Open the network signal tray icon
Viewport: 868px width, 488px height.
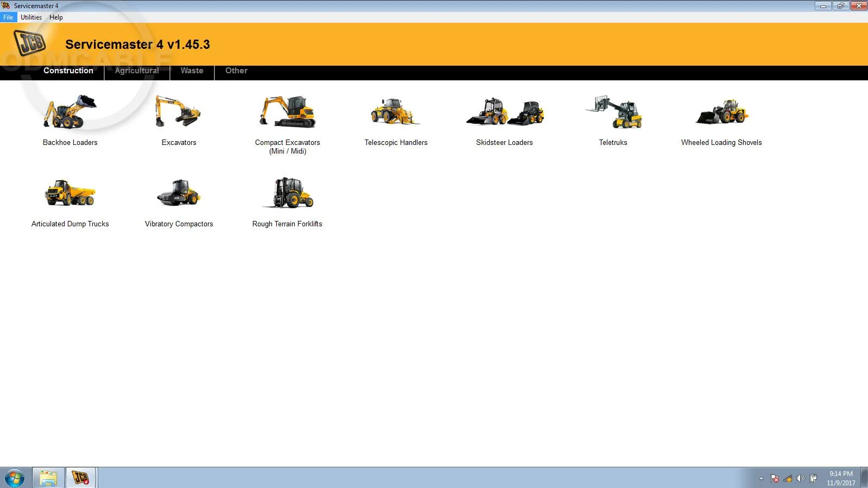(x=788, y=478)
